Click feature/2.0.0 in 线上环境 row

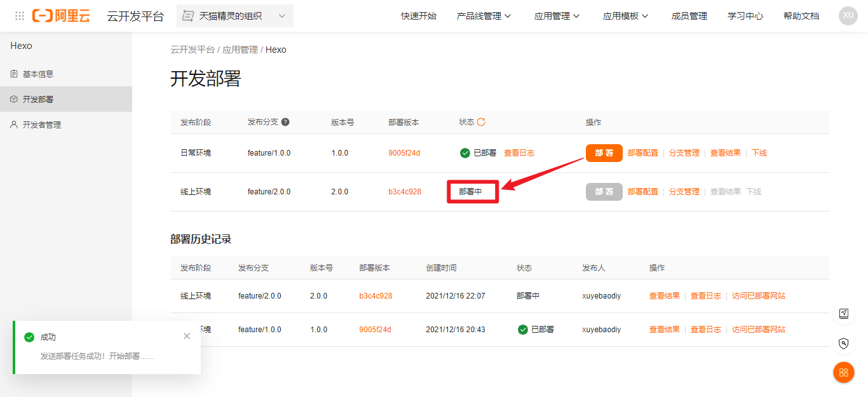269,192
